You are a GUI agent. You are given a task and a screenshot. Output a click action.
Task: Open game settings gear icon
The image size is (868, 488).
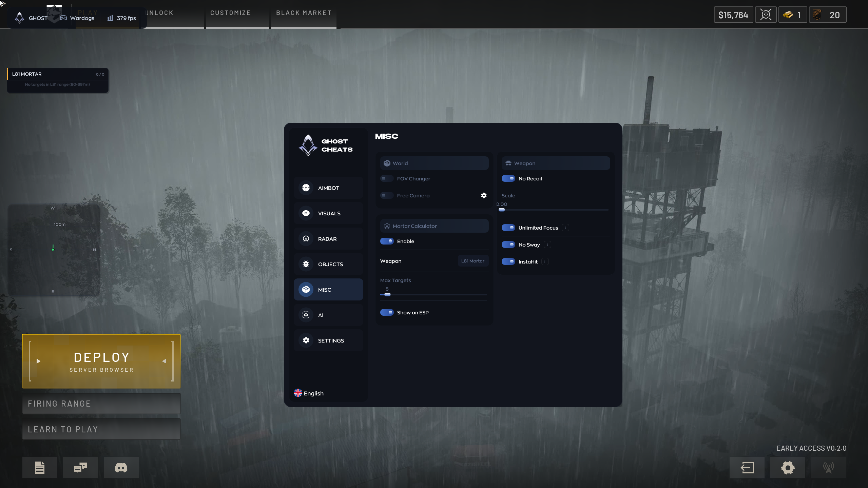[788, 468]
